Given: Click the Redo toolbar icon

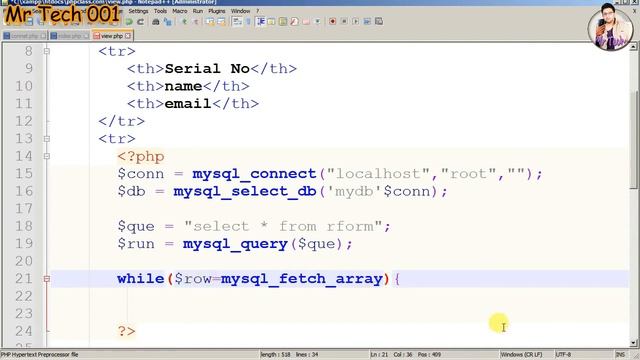Looking at the screenshot, I should [140, 22].
